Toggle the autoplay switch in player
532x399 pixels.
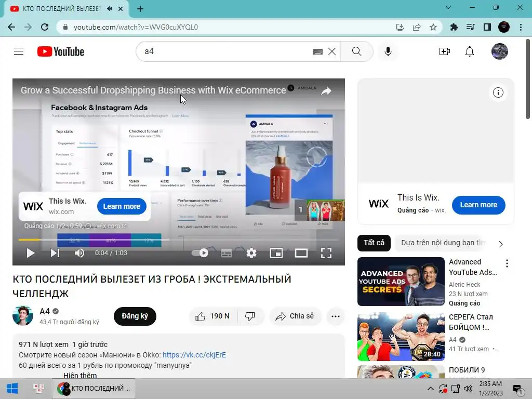(x=200, y=253)
